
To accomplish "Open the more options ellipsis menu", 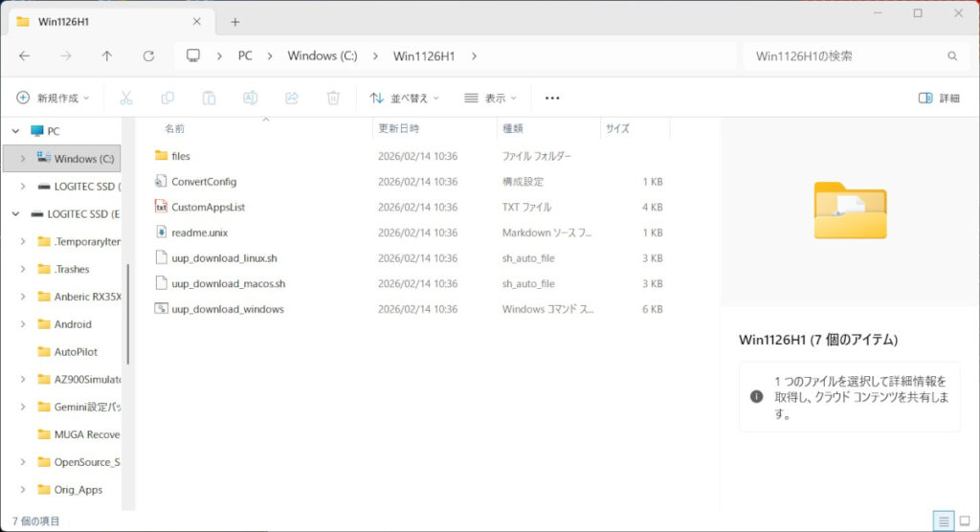I will (x=552, y=98).
